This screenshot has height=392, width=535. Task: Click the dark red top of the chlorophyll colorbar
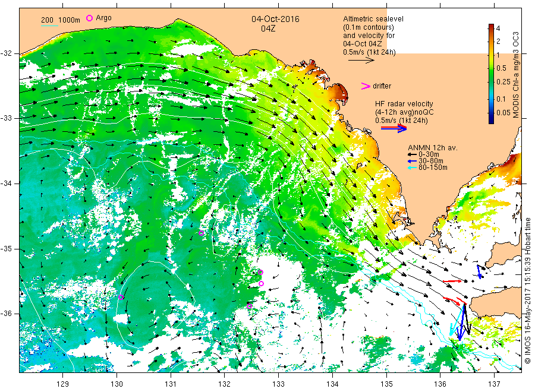[x=491, y=27]
